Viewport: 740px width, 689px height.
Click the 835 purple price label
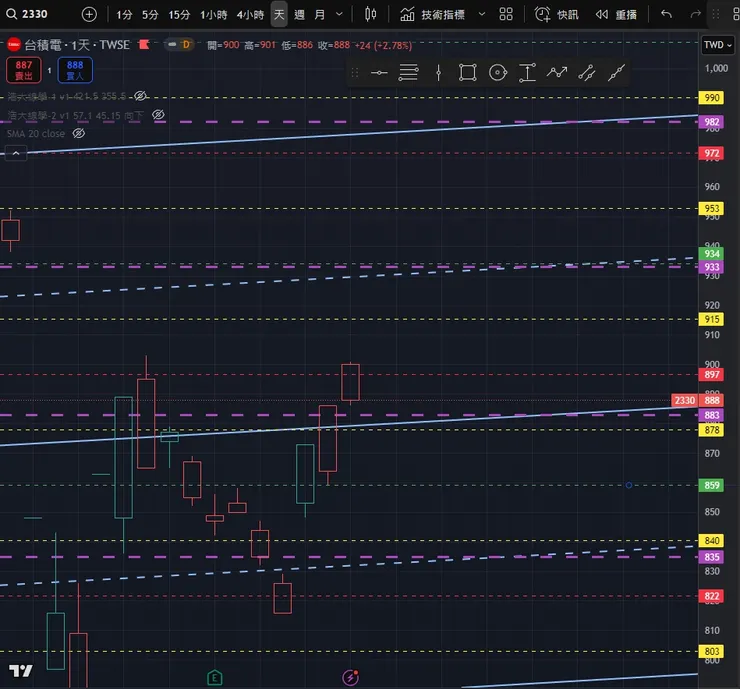711,556
